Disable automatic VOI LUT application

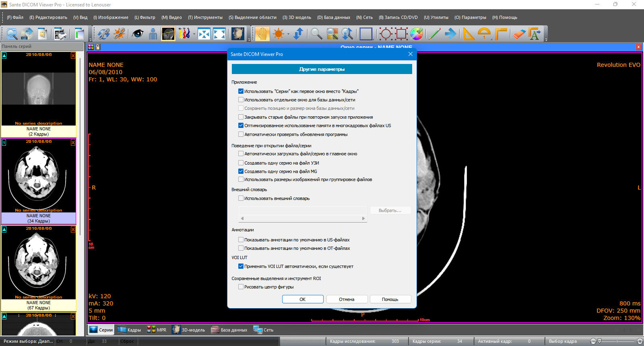point(241,266)
